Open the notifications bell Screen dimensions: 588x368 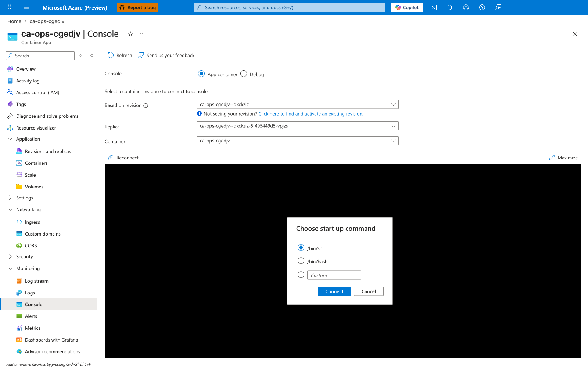click(x=450, y=7)
